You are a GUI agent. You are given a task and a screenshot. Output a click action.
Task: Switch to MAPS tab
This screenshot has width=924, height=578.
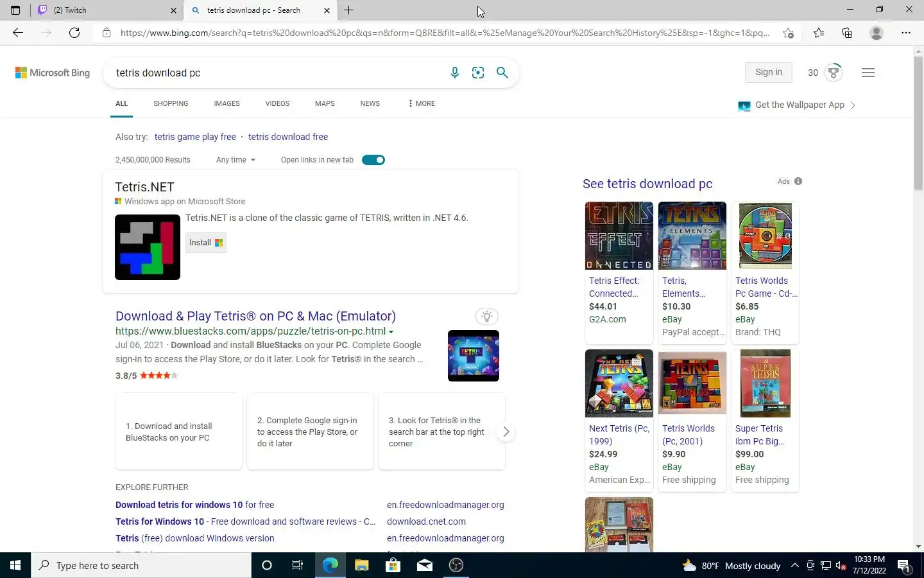pyautogui.click(x=325, y=103)
